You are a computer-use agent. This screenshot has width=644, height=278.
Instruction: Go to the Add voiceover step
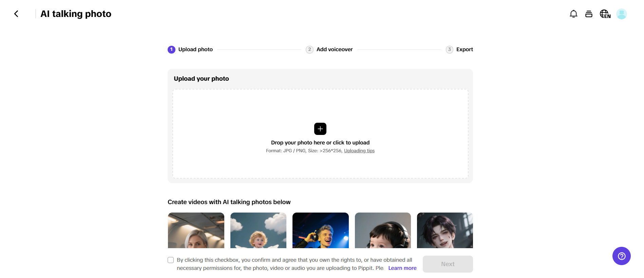[334, 49]
